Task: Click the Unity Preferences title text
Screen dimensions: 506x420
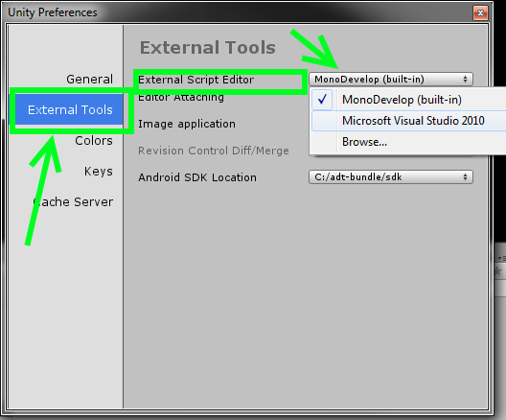Action: [53, 12]
